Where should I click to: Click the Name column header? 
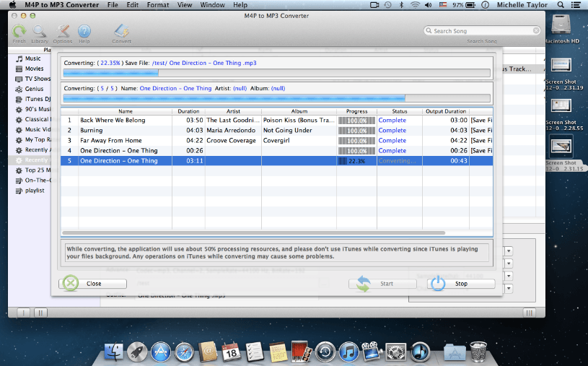click(126, 111)
